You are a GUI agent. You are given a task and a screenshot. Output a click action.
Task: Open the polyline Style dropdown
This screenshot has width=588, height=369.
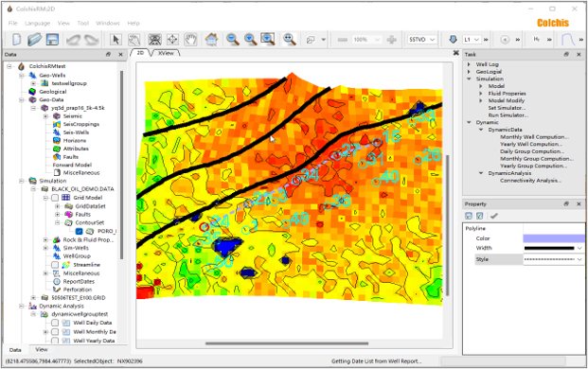[x=554, y=259]
